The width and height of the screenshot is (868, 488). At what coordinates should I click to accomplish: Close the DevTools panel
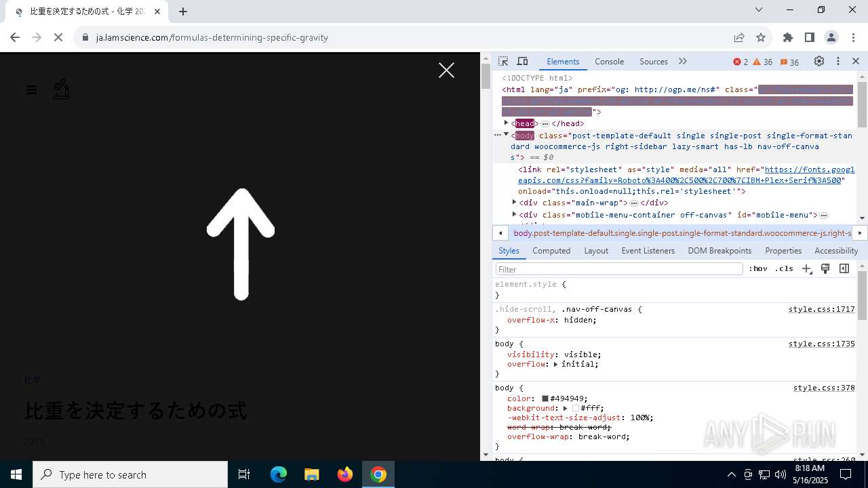coord(856,61)
